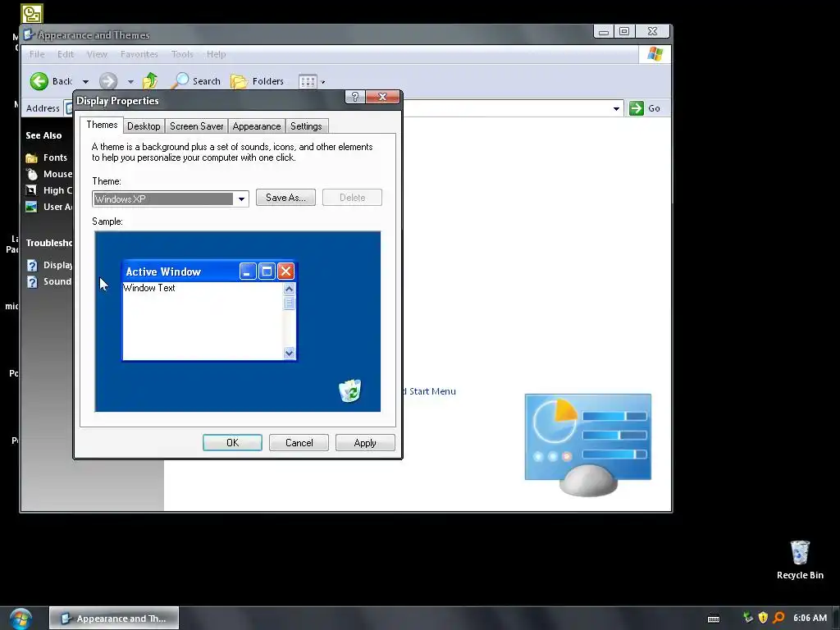Click the User Account picture icon in See Also
The height and width of the screenshot is (630, 840).
[x=32, y=207]
